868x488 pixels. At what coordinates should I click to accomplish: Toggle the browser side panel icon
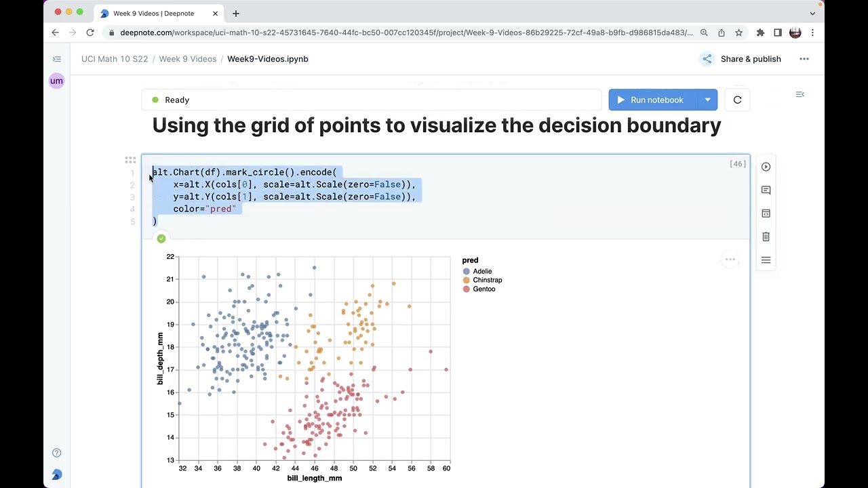(778, 33)
